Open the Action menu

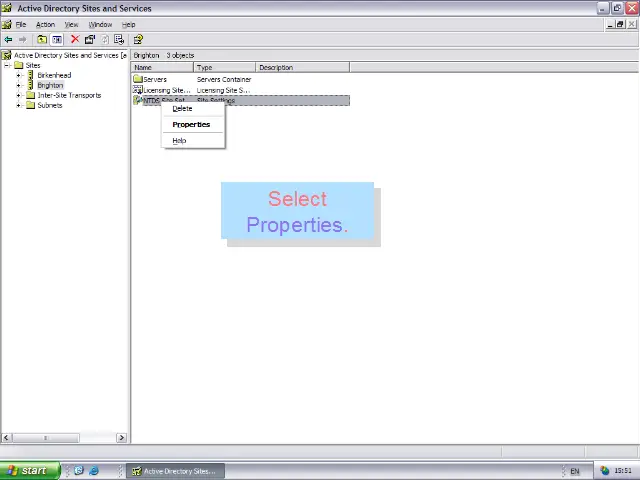45,24
